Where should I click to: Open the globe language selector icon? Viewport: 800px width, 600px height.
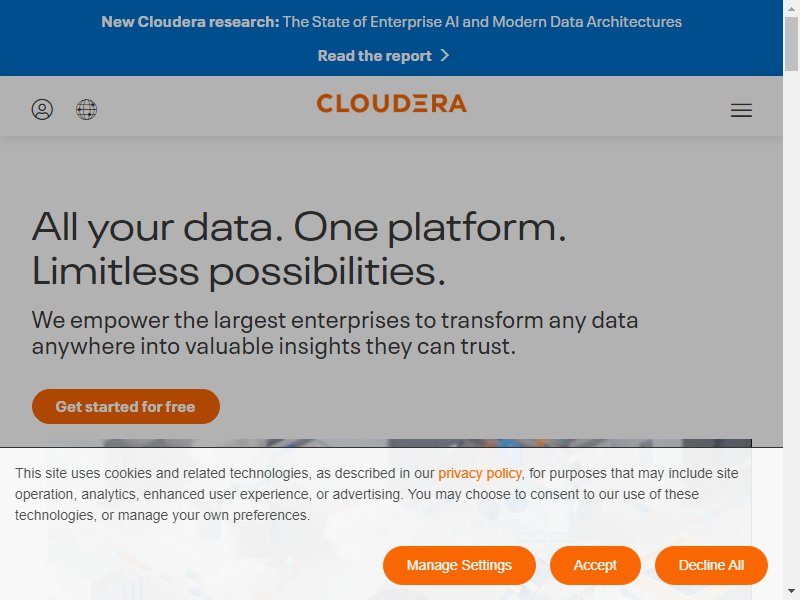point(86,110)
